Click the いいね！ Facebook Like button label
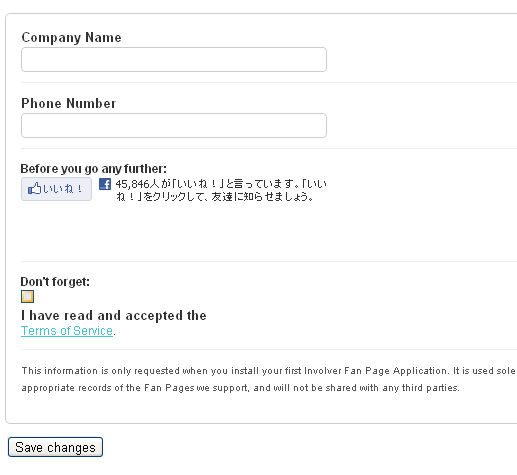 point(63,189)
